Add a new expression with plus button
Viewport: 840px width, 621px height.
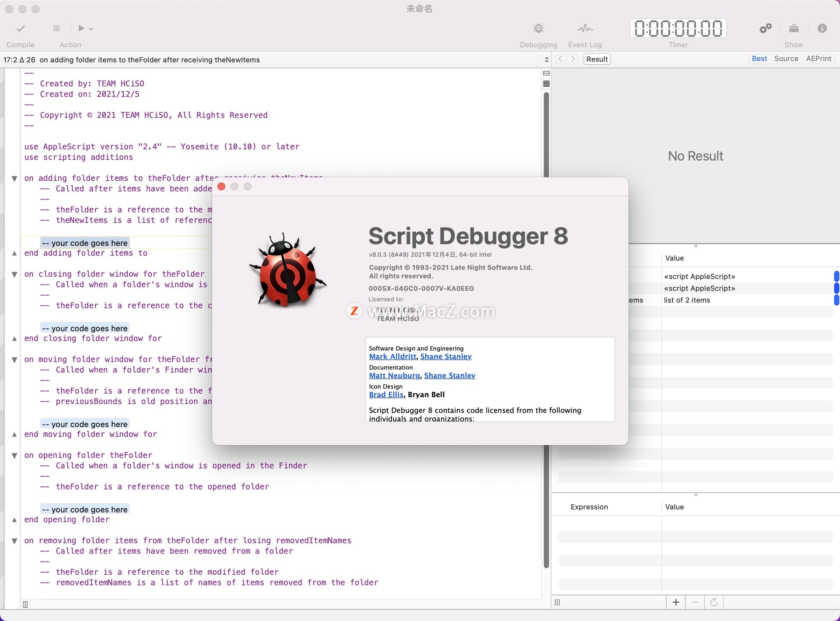[675, 602]
